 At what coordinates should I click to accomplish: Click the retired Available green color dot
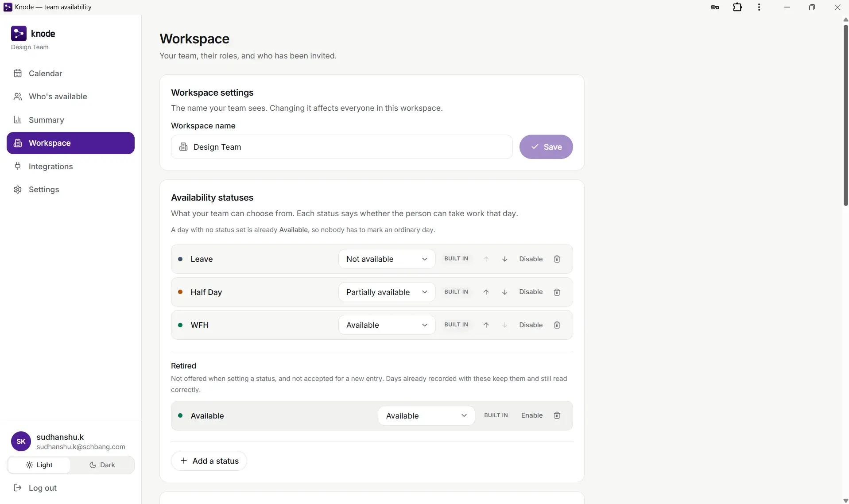pyautogui.click(x=180, y=415)
